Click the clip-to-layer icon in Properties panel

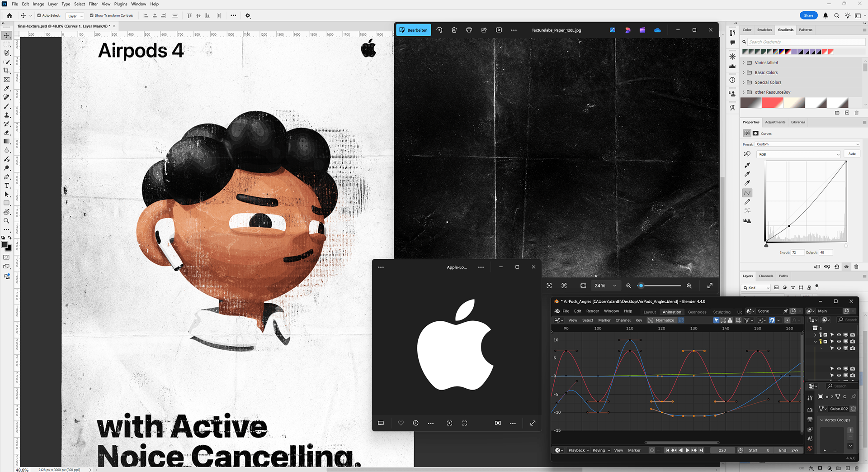(817, 267)
